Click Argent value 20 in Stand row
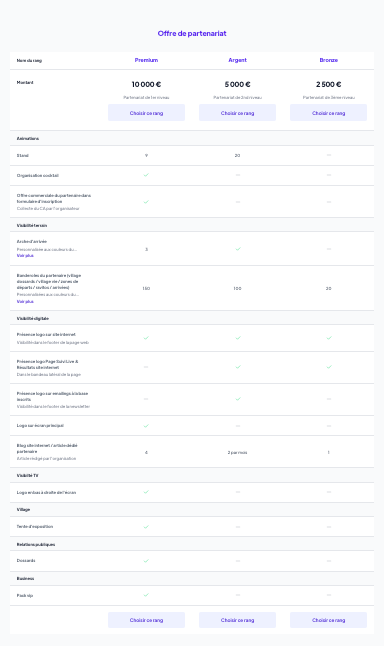Screen dimensions: 384x646 click(x=237, y=156)
